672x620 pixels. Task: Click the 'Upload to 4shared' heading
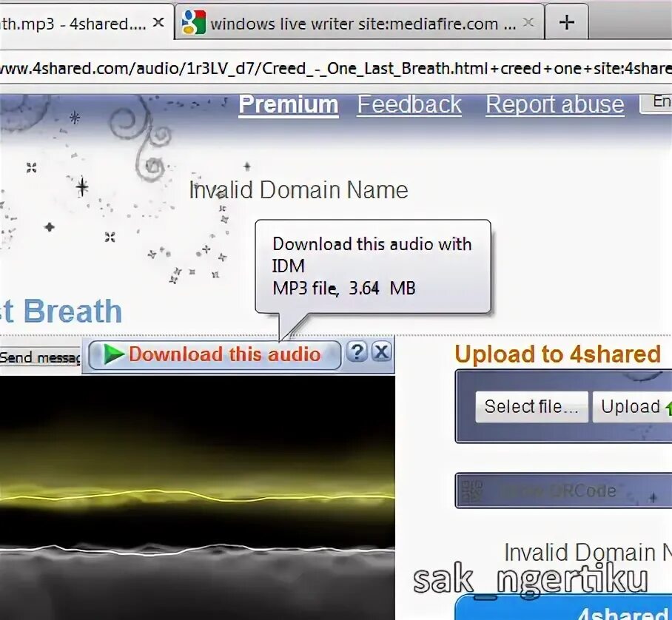[557, 354]
